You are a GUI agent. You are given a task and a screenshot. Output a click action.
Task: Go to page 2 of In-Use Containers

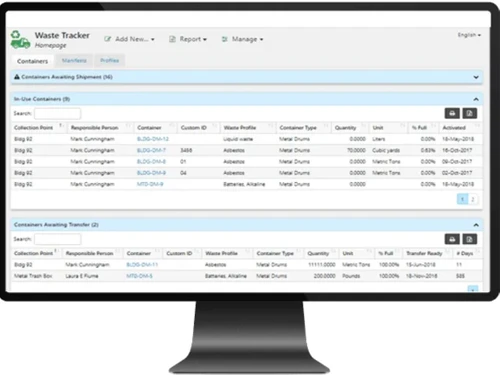[472, 199]
